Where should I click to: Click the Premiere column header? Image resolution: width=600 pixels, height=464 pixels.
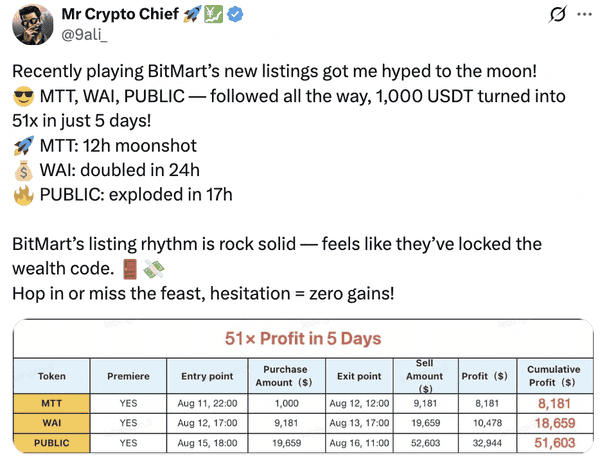click(128, 376)
